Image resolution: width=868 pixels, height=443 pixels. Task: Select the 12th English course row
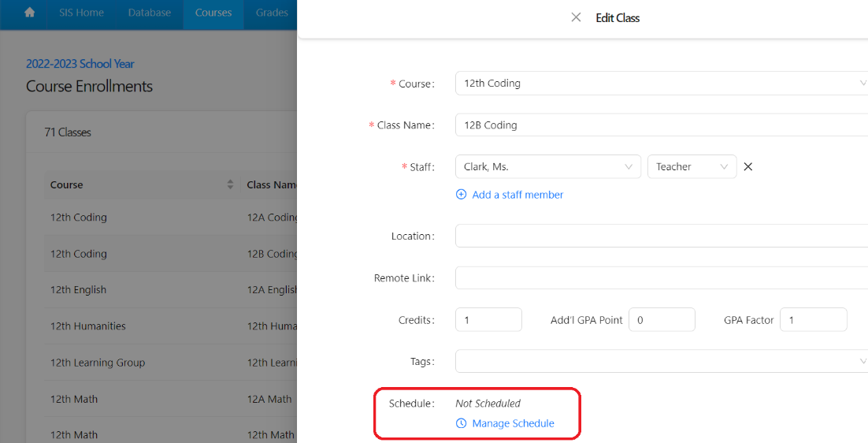point(170,289)
